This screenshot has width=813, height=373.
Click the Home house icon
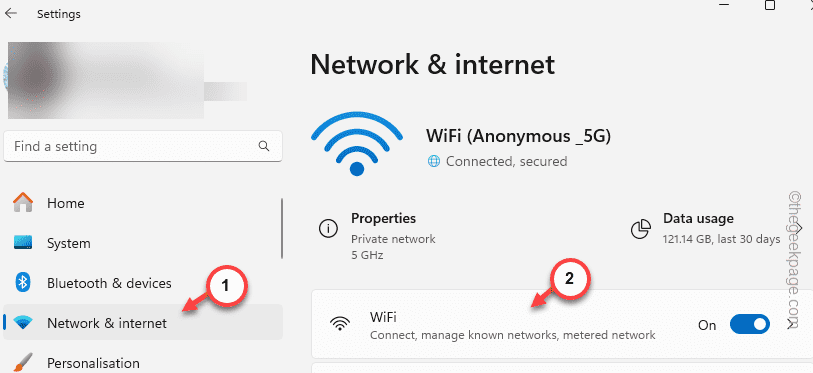click(23, 203)
